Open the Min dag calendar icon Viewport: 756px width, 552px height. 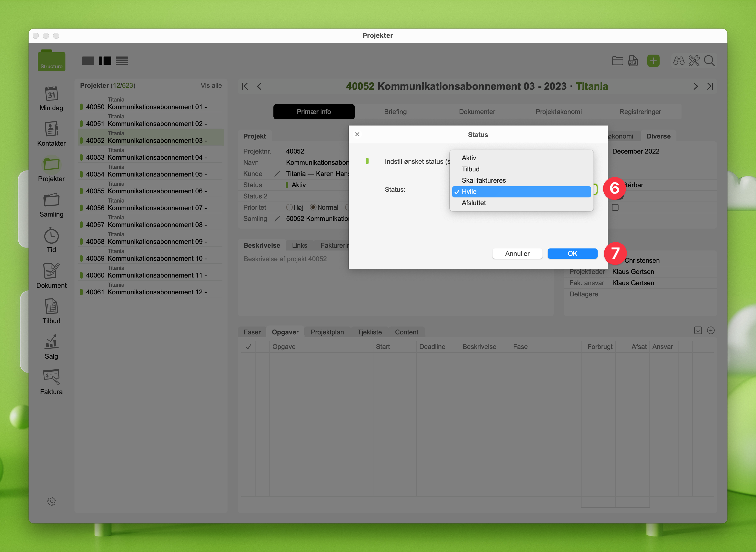tap(52, 94)
